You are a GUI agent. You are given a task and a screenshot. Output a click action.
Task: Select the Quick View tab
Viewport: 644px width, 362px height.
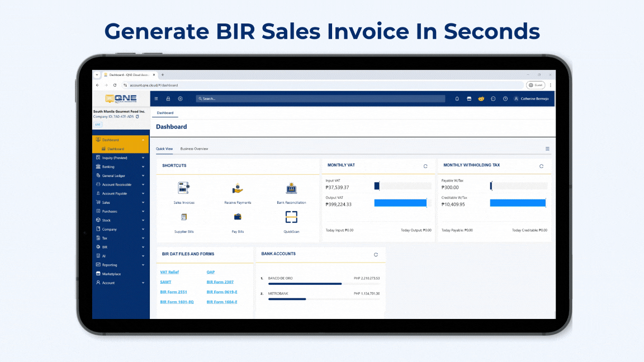click(x=164, y=149)
